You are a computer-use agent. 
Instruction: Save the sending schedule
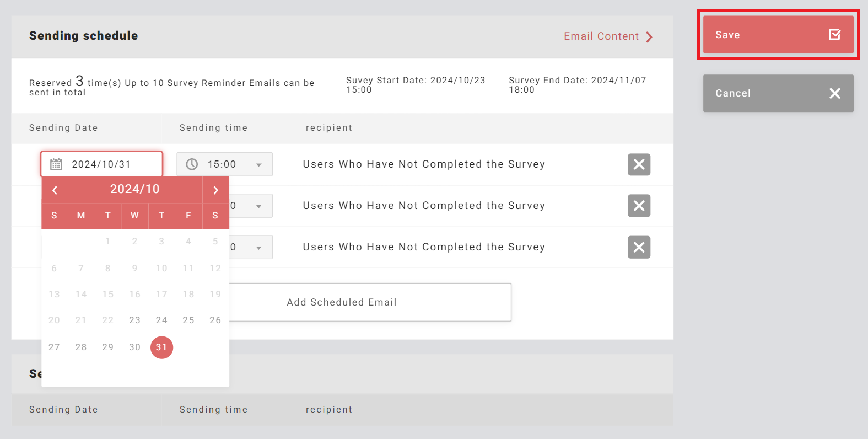click(x=778, y=35)
